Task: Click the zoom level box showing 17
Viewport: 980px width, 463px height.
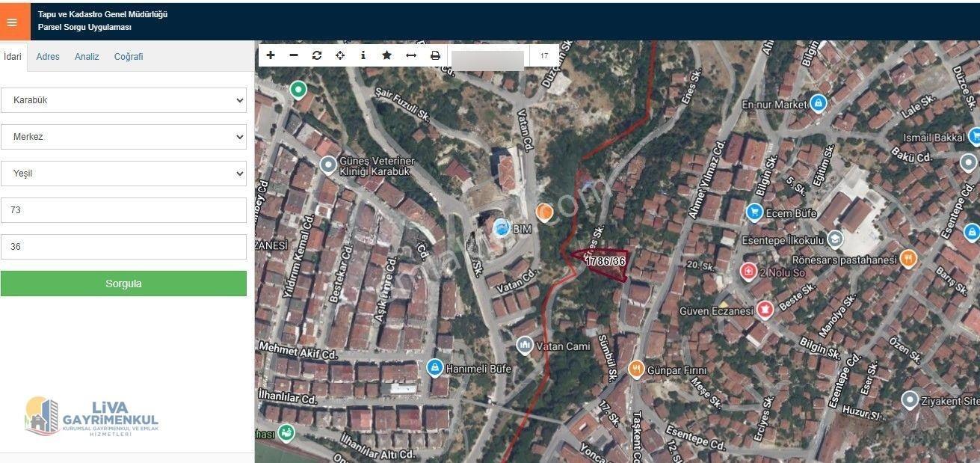Action: (544, 56)
